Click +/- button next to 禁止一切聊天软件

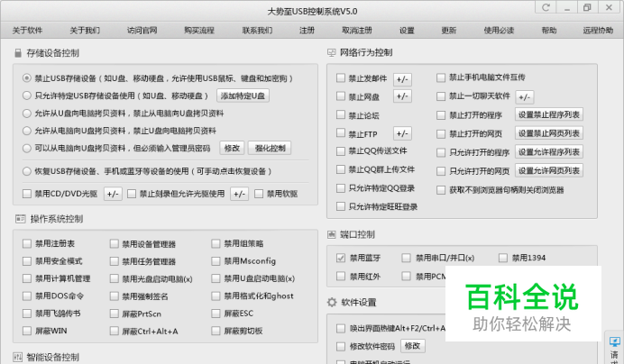click(x=525, y=96)
